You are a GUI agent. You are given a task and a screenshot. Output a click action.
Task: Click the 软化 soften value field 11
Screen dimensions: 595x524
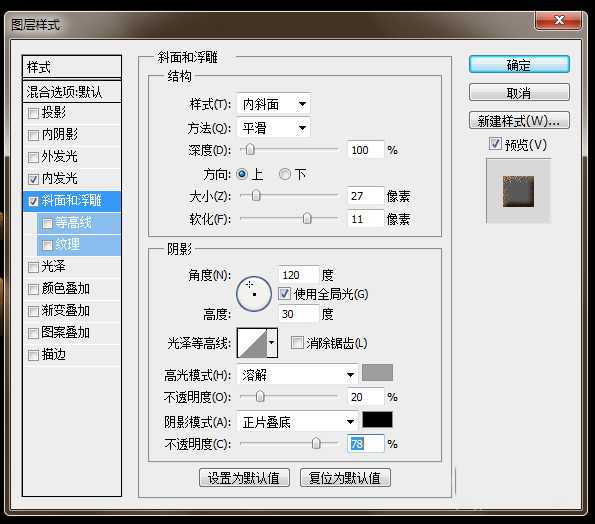[365, 219]
